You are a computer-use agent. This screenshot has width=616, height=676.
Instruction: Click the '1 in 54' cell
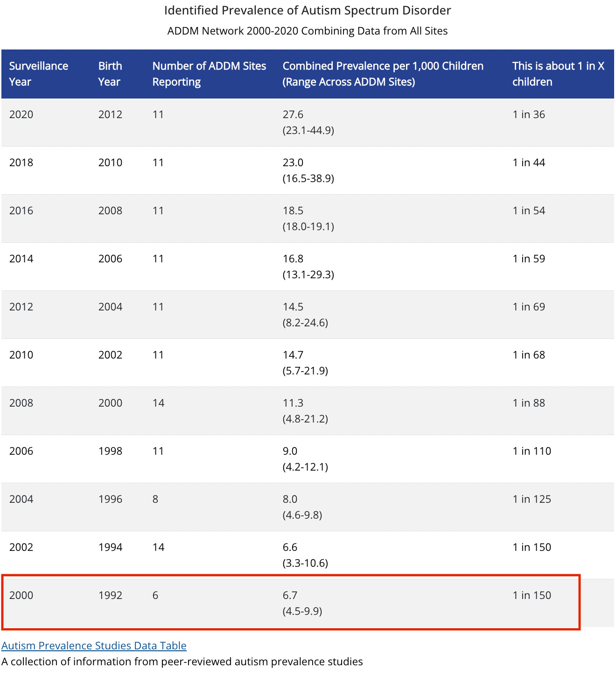tap(529, 211)
